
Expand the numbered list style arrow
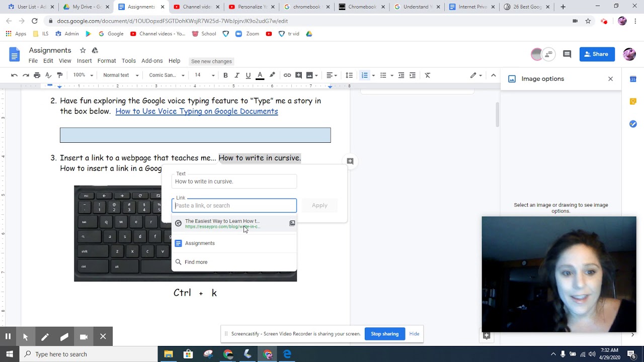pos(373,75)
